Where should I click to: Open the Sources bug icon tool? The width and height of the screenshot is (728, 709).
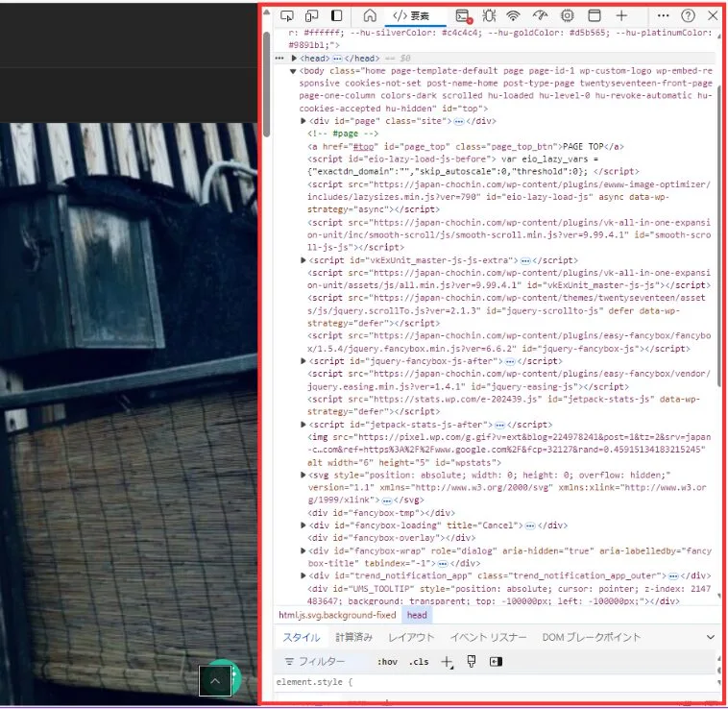pos(489,16)
